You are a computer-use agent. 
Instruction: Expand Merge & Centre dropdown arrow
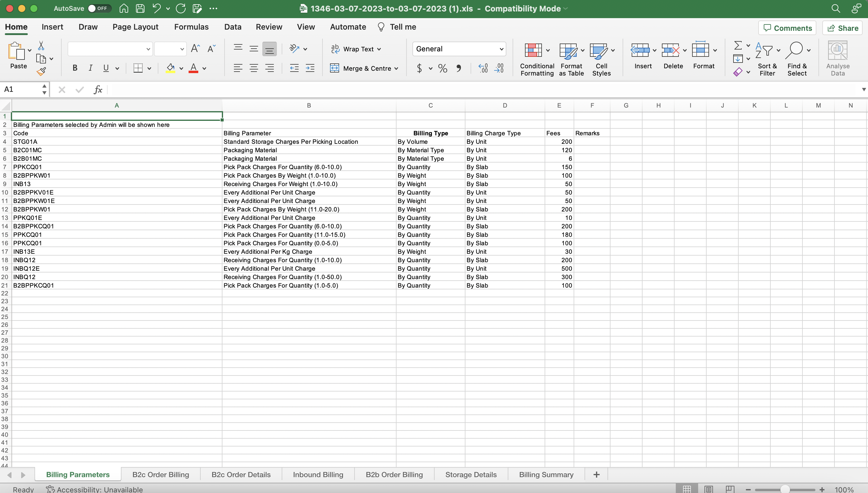(x=396, y=68)
